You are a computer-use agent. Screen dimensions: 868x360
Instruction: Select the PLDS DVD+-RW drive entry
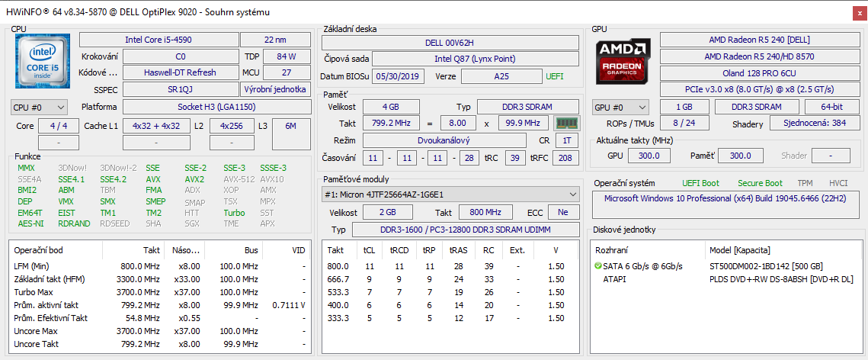coord(780,280)
